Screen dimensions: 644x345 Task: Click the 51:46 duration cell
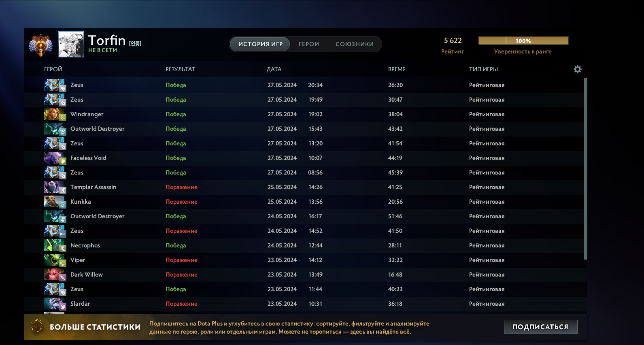395,216
